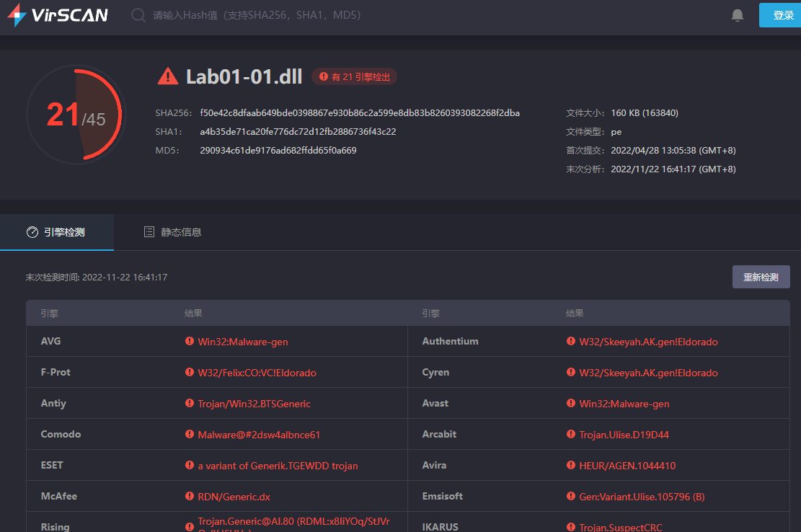Click the alert icon in Emsisoft row
Image resolution: width=801 pixels, height=532 pixels.
(x=570, y=496)
